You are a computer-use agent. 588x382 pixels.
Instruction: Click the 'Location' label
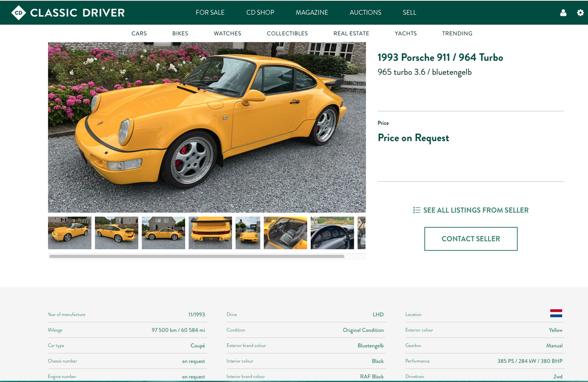(x=413, y=315)
